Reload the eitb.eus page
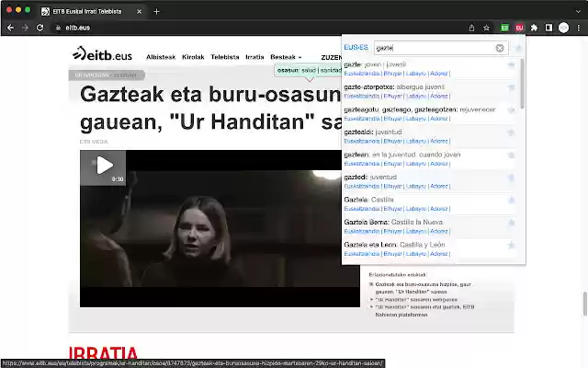Viewport: 588px width, 368px height. [x=40, y=28]
